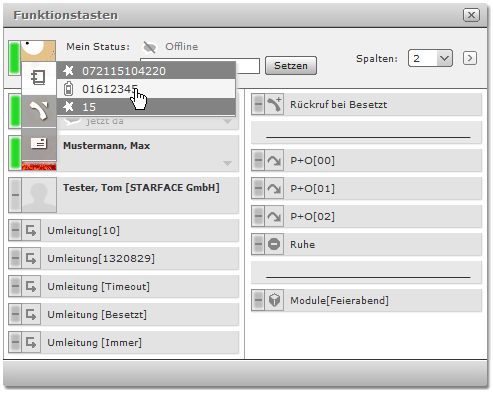Click the P+O[02] label
493x393 pixels.
tap(312, 216)
